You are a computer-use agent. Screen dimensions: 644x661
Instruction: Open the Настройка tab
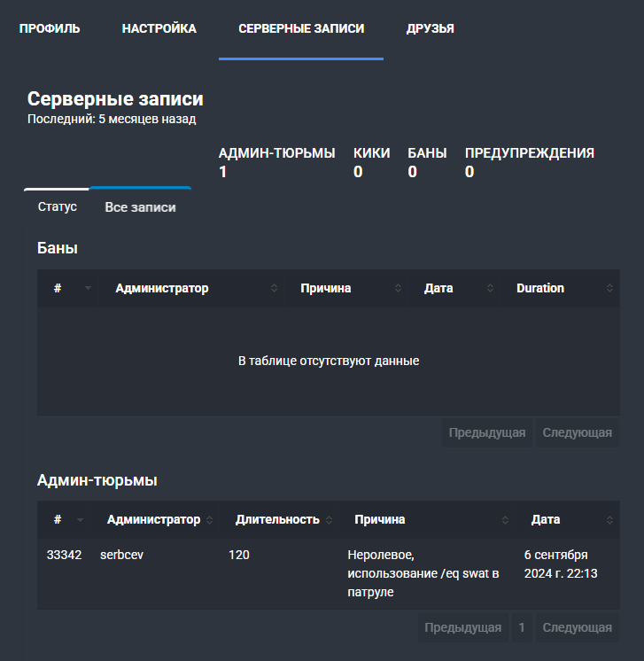[159, 28]
